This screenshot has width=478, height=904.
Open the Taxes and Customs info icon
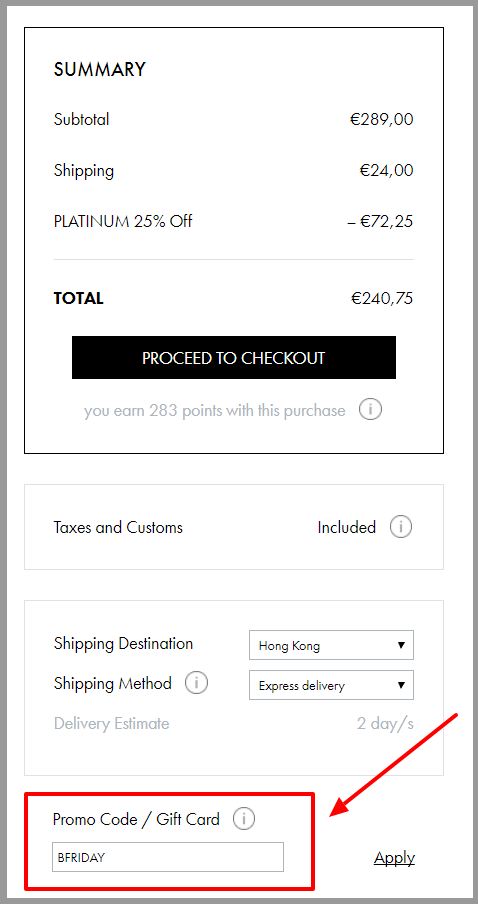(401, 527)
